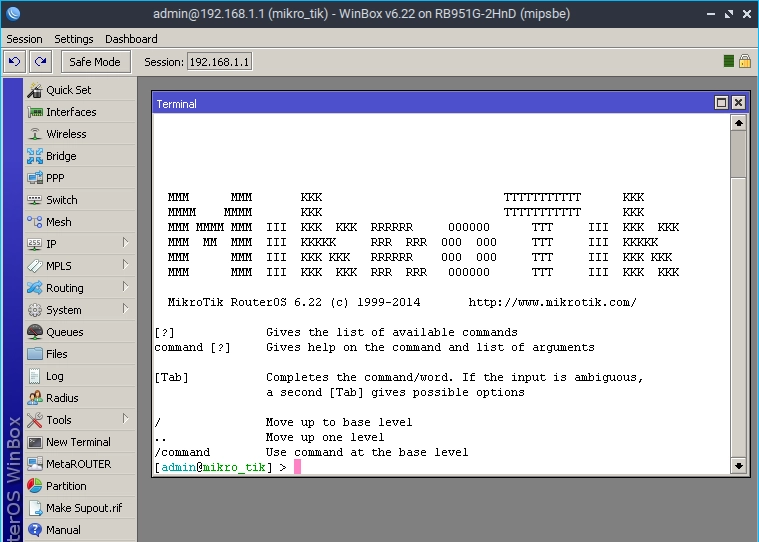Click the padlock secure session icon
Image resolution: width=759 pixels, height=542 pixels.
click(745, 61)
